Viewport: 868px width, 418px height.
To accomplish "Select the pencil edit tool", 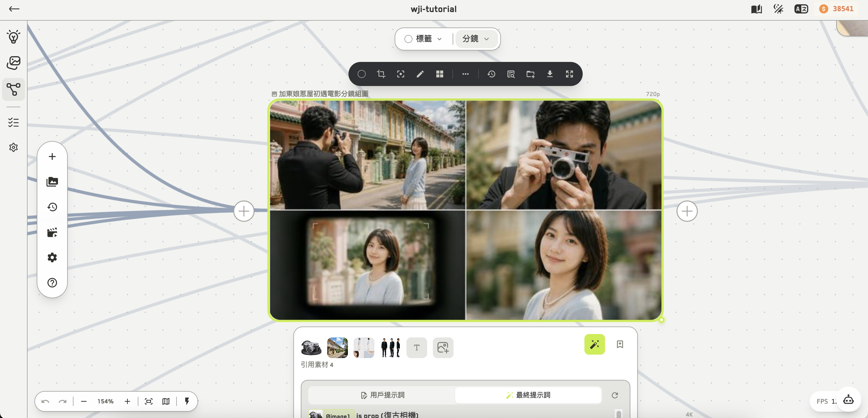I will pyautogui.click(x=420, y=74).
